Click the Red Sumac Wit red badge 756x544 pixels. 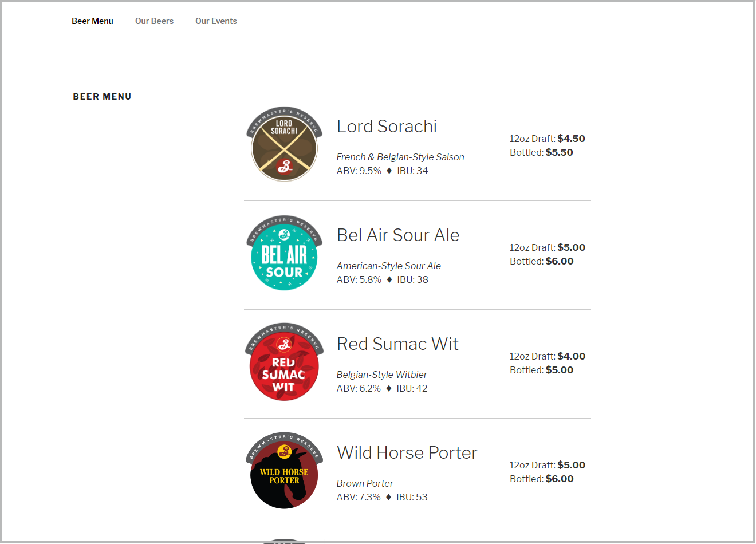pos(284,362)
